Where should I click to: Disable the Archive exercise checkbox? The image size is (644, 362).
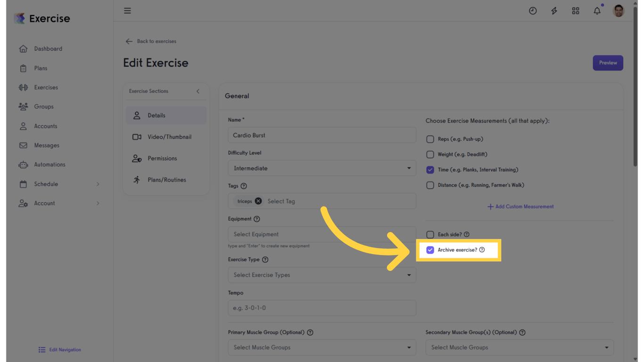430,250
